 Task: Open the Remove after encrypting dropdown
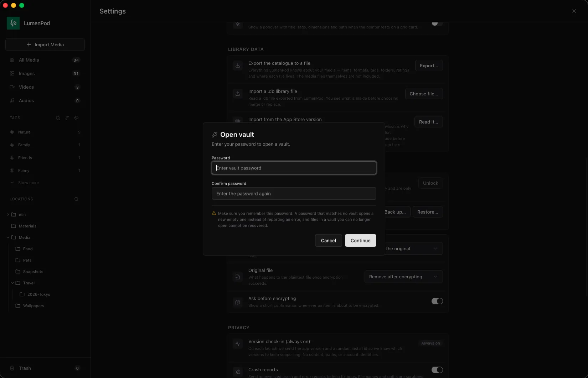[403, 277]
